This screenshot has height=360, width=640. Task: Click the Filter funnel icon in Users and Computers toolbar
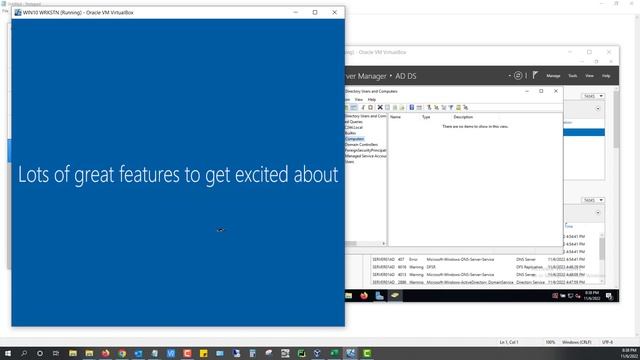pyautogui.click(x=451, y=107)
